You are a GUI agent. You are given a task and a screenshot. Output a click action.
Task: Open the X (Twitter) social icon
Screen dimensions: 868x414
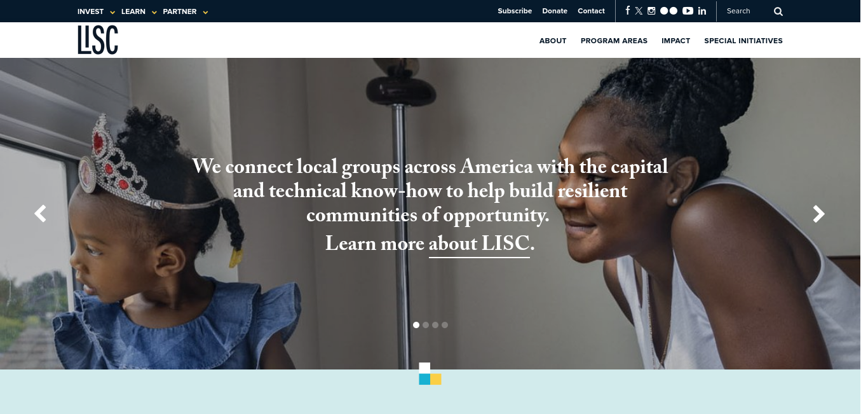click(x=639, y=11)
